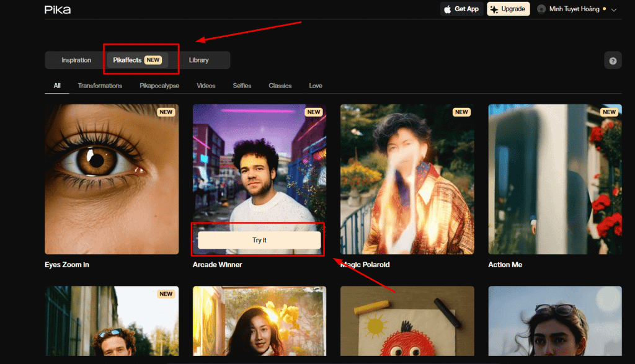635x364 pixels.
Task: Open the Inspiration tab
Action: click(76, 60)
